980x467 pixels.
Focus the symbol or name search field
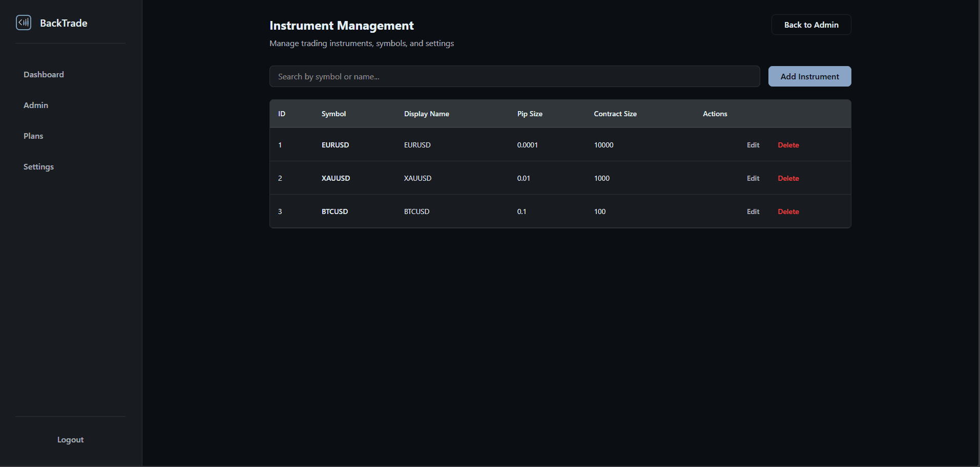click(x=514, y=76)
